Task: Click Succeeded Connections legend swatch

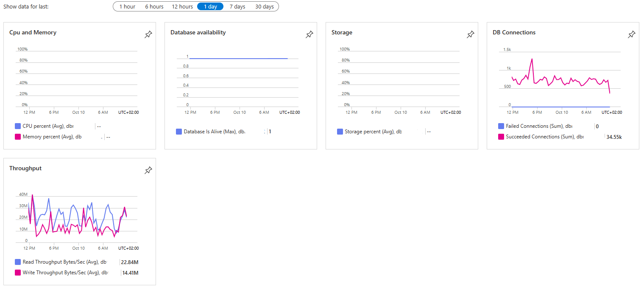Action: (501, 137)
